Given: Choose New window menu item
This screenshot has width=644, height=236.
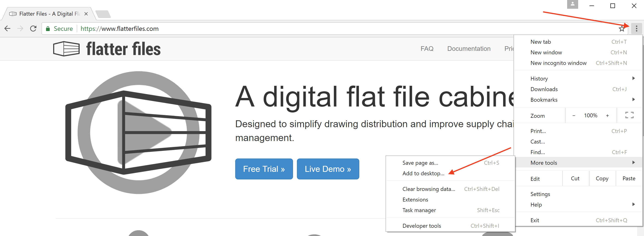Looking at the screenshot, I should [x=578, y=52].
